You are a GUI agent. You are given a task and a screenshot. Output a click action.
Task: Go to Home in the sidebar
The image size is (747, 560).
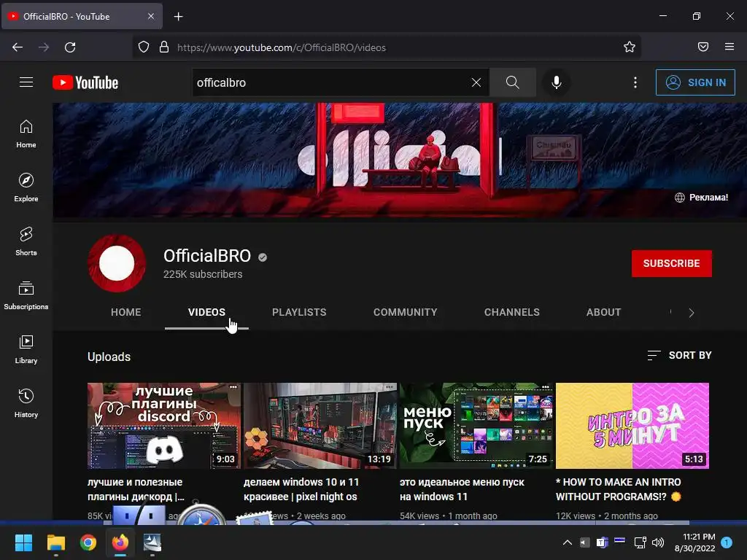point(26,134)
